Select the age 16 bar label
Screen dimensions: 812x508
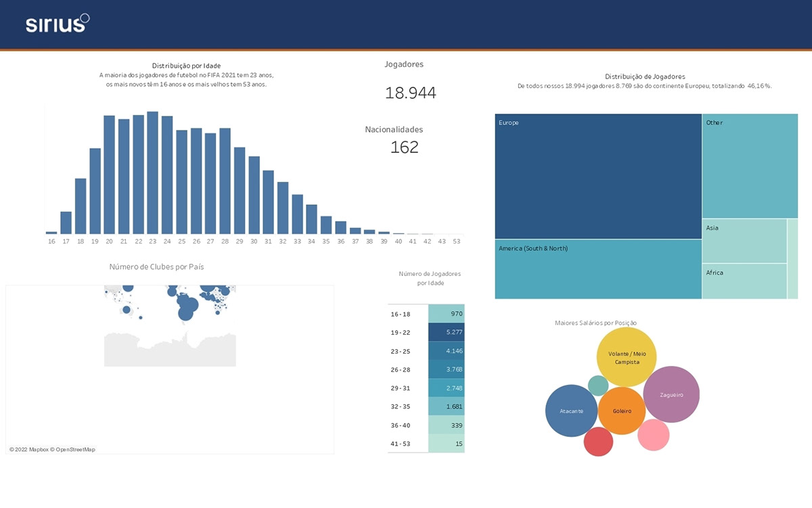click(51, 241)
